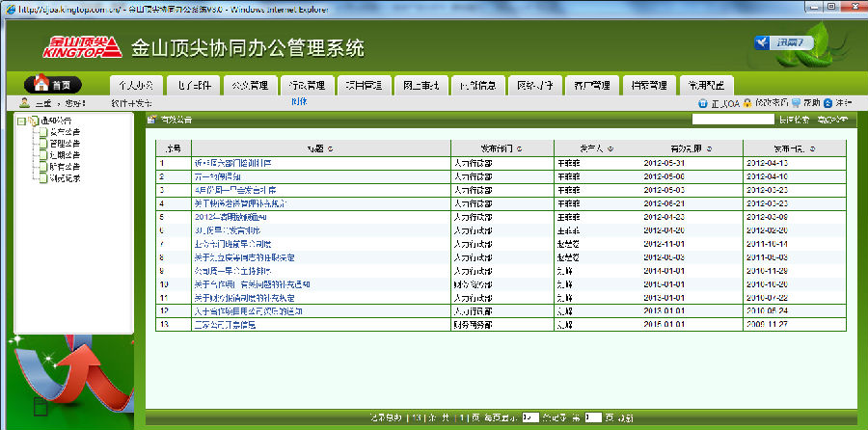868x430 pixels.
Task: Sort by the 标题 column arrow icon
Action: click(331, 149)
